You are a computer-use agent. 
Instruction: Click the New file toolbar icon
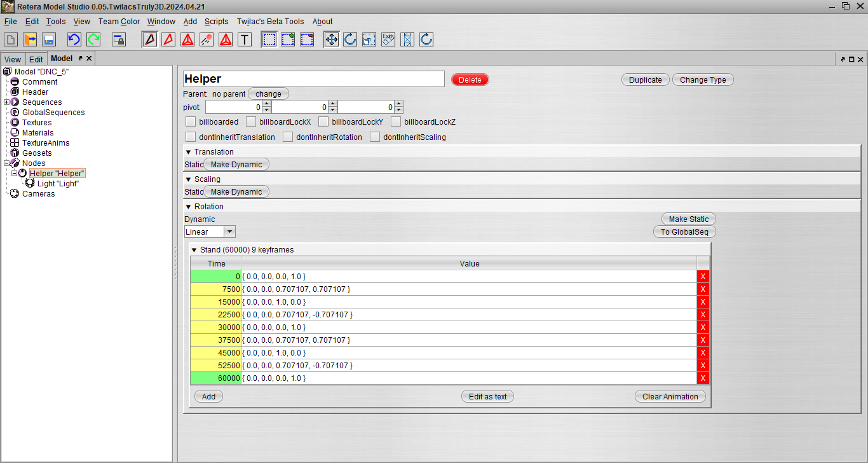pos(11,39)
